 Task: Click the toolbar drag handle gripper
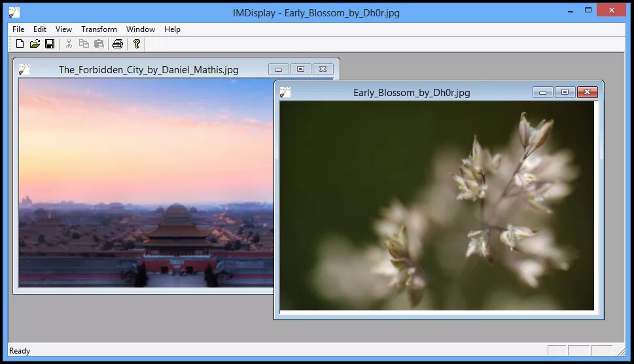(10, 44)
